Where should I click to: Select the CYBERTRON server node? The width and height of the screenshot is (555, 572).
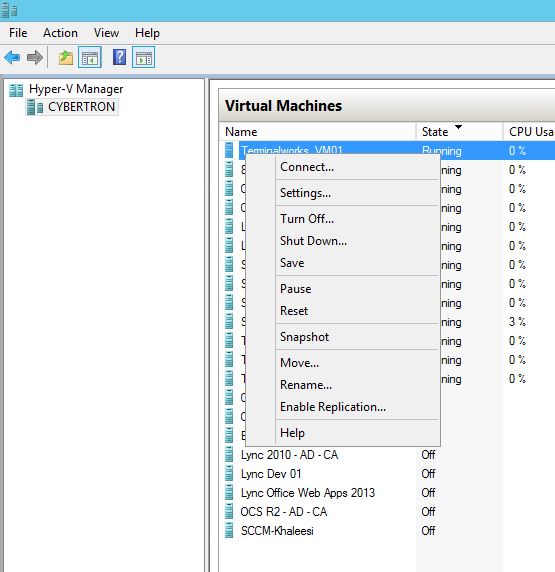[72, 107]
